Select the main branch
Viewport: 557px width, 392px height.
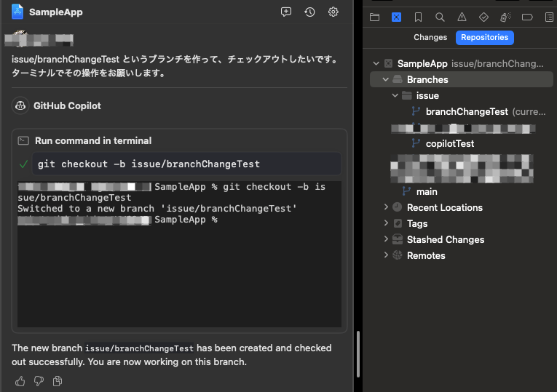click(427, 191)
